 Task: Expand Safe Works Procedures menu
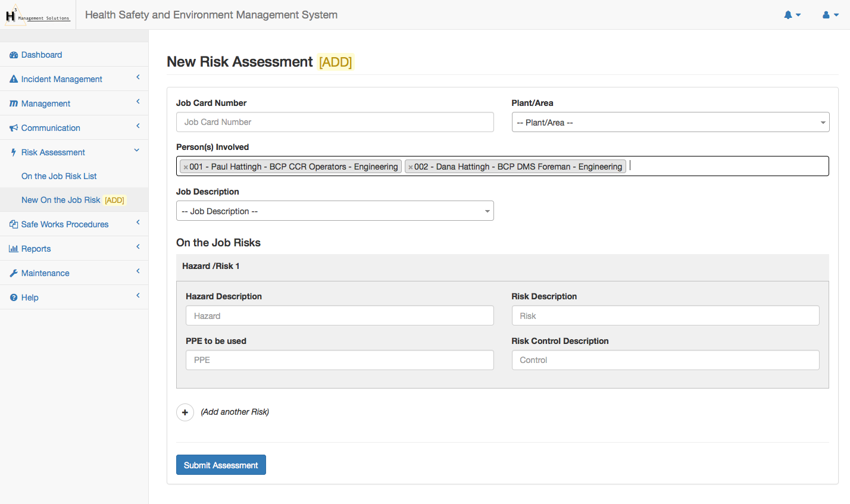coord(65,224)
